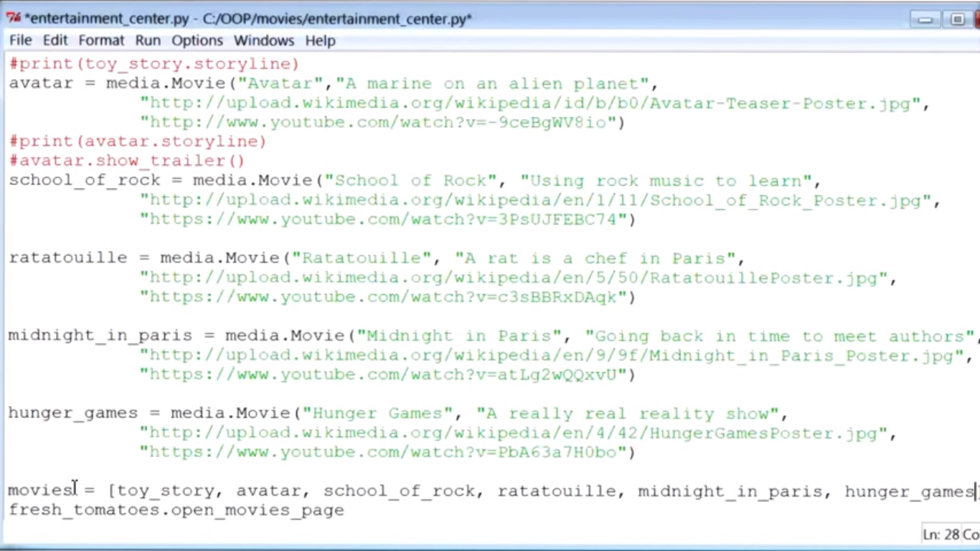Viewport: 980px width, 551px height.
Task: Click the midnight_in_paris variable assignment
Action: 100,335
